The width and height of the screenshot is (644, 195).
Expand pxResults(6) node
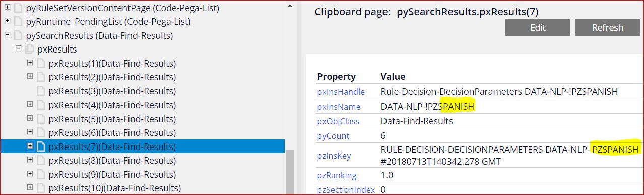[x=30, y=132]
